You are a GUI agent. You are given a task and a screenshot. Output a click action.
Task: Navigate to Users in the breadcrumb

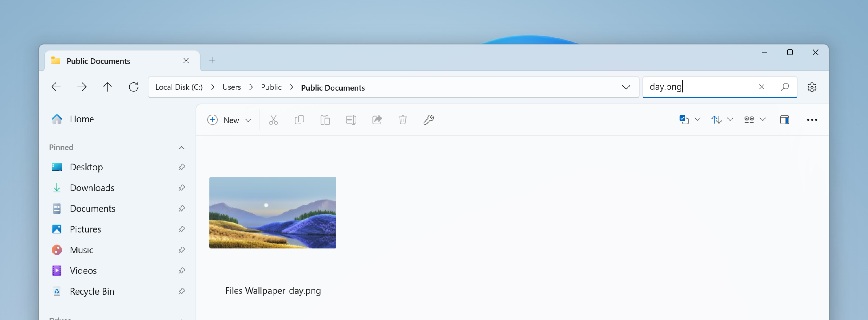pos(231,87)
